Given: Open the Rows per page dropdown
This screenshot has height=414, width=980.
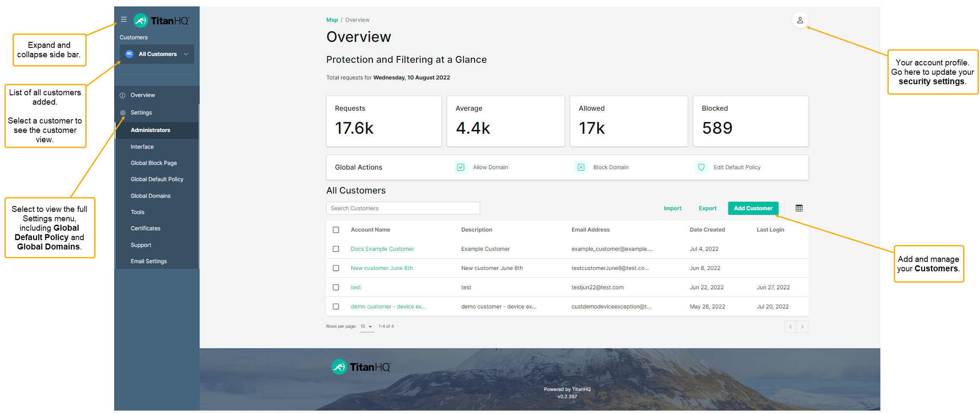Looking at the screenshot, I should coord(366,326).
